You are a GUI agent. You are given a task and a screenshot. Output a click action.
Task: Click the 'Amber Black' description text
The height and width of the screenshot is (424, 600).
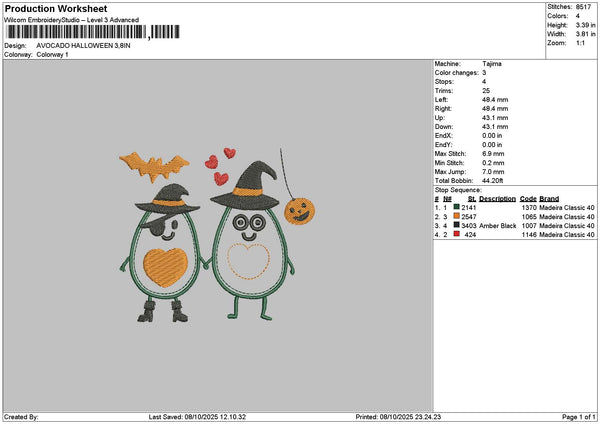[x=497, y=226]
